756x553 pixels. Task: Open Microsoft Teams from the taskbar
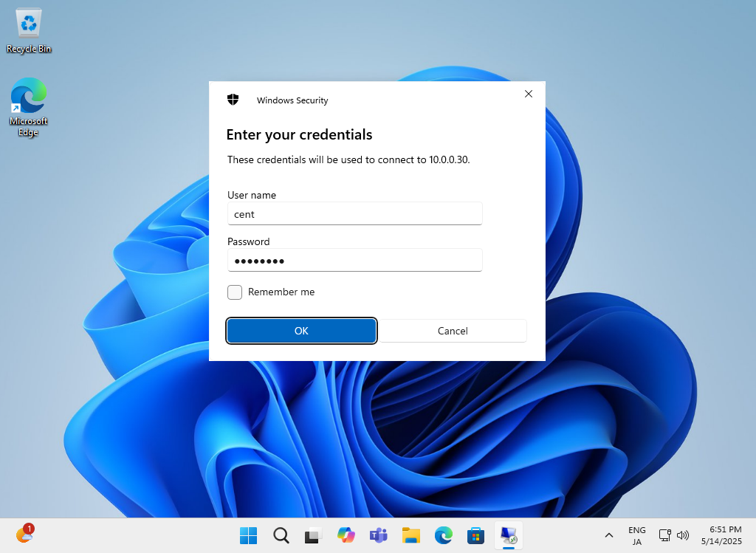pyautogui.click(x=378, y=535)
